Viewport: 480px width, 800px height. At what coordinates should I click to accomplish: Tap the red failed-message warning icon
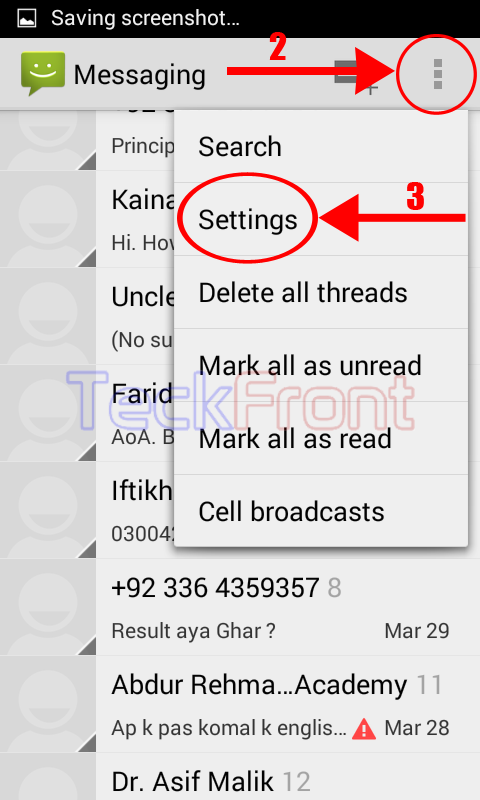364,729
